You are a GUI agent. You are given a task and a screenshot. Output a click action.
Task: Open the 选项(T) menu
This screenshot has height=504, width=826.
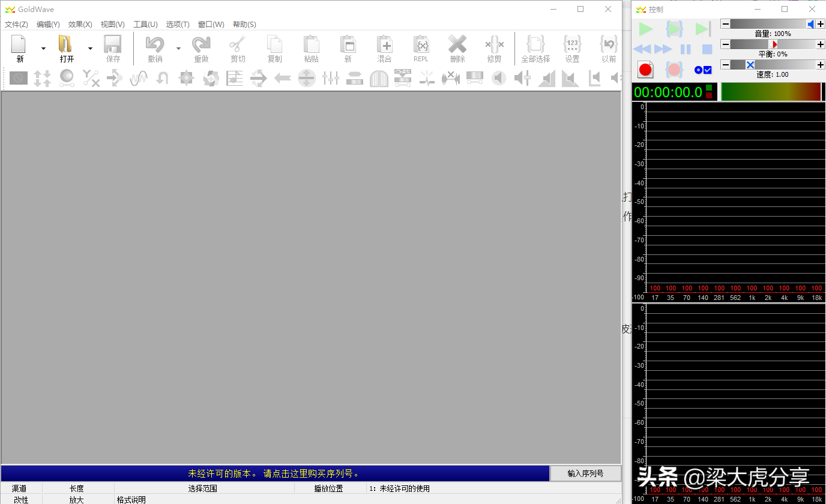(x=178, y=25)
